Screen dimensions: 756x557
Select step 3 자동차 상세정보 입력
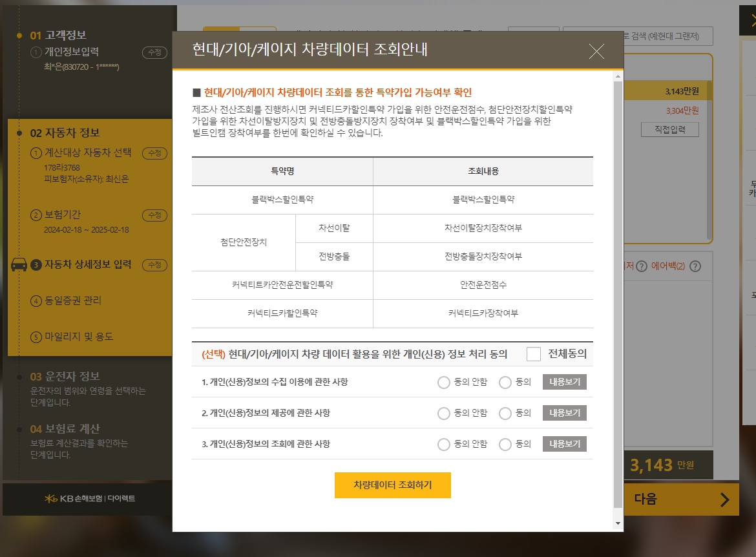point(81,264)
